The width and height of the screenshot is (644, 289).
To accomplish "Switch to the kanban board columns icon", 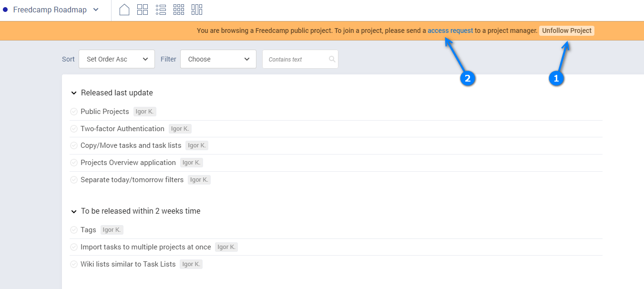I will click(197, 10).
